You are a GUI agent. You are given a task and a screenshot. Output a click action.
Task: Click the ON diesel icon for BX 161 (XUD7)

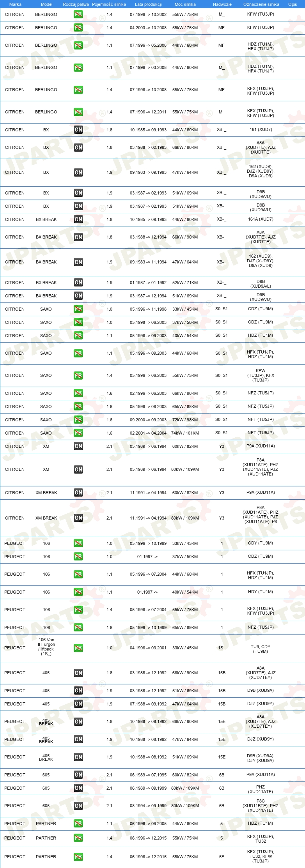pos(78,130)
